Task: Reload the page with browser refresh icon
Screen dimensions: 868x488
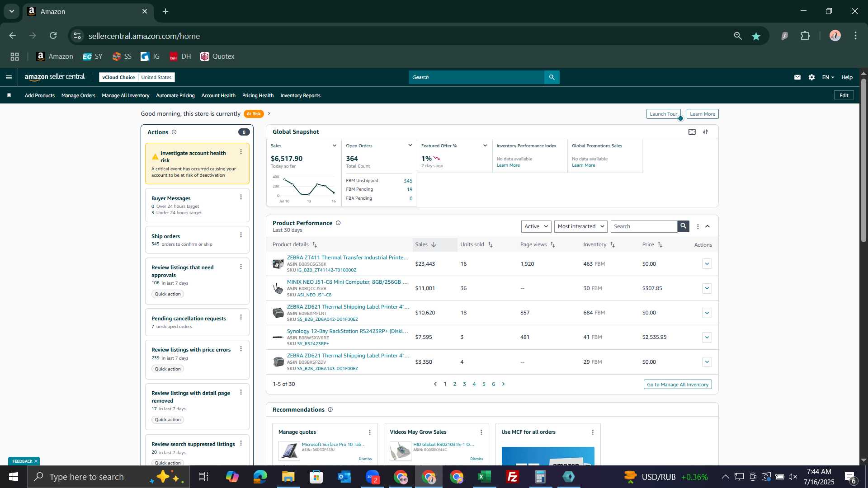Action: point(53,36)
